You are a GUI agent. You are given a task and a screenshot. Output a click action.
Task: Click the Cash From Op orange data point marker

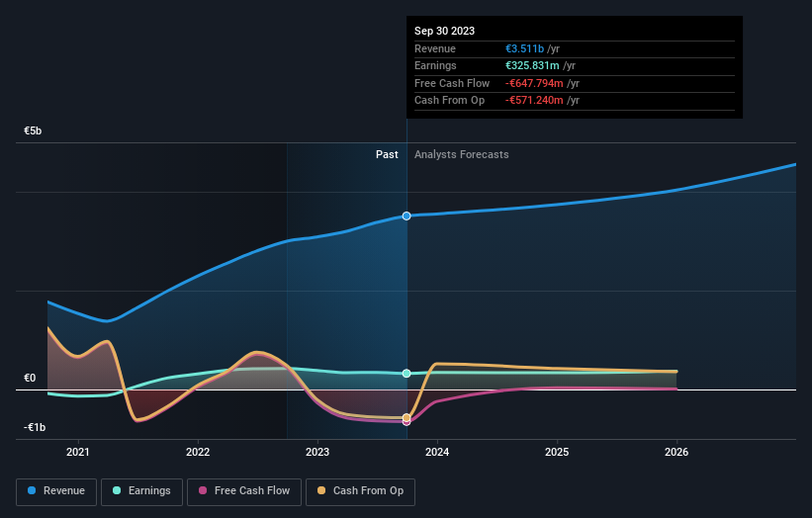pos(406,417)
